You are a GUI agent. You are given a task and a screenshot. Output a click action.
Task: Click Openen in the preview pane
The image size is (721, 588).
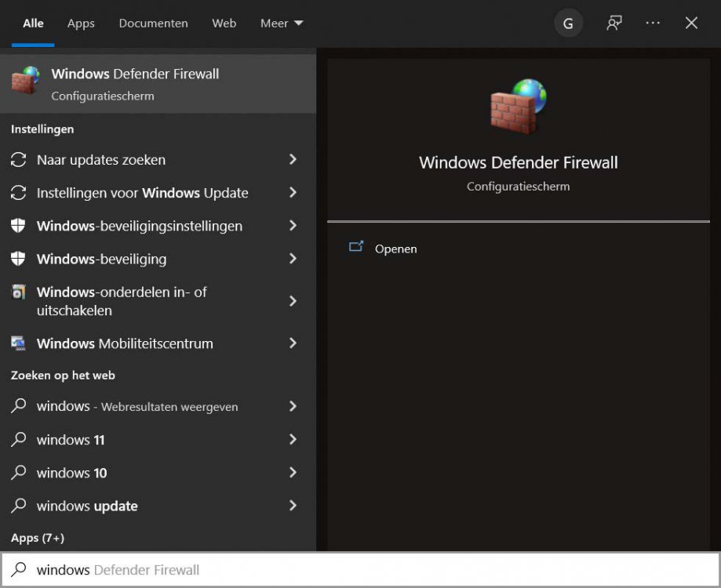[x=395, y=249]
